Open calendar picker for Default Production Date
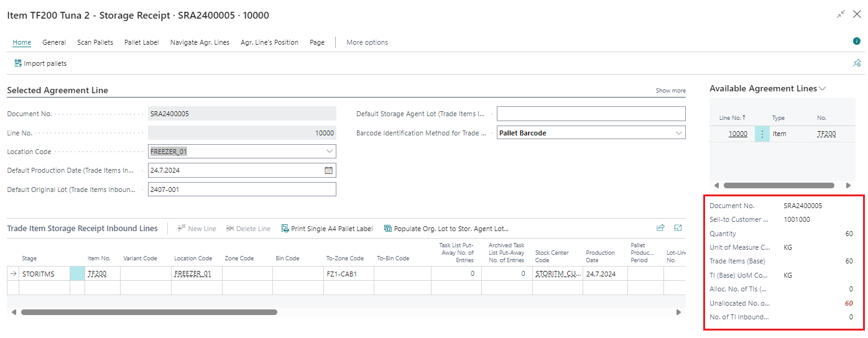This screenshot has height=338, width=868. coord(328,170)
